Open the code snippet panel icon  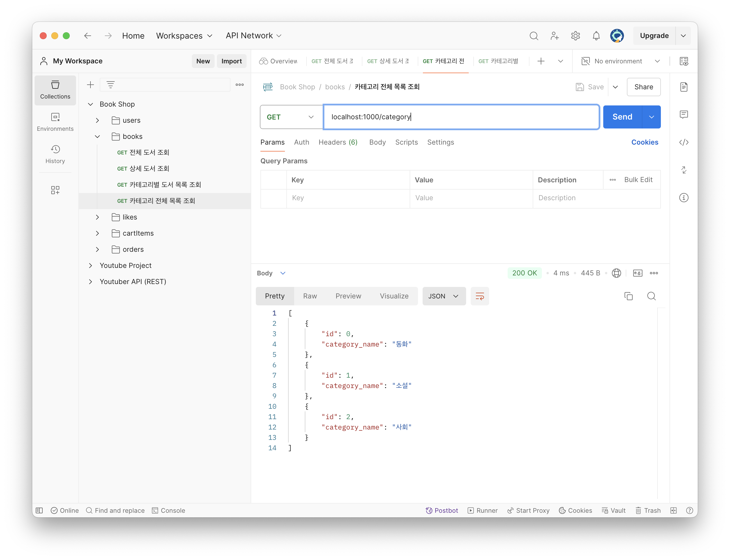(x=684, y=142)
